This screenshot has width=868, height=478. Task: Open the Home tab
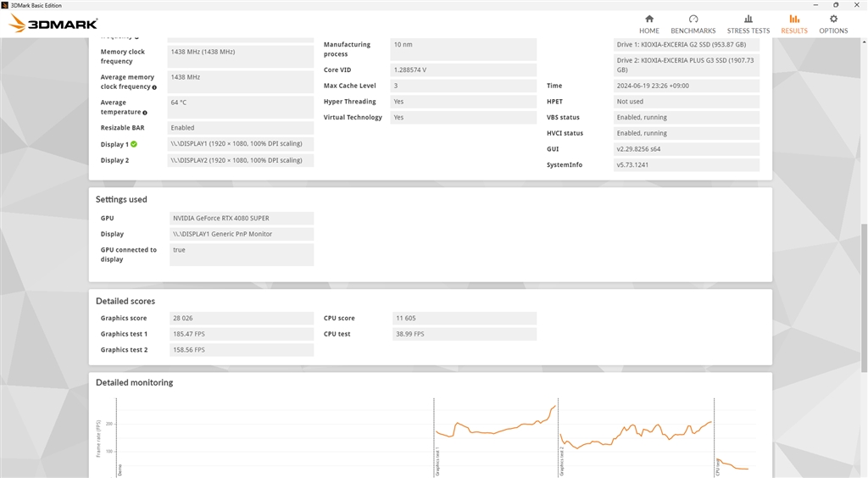648,25
